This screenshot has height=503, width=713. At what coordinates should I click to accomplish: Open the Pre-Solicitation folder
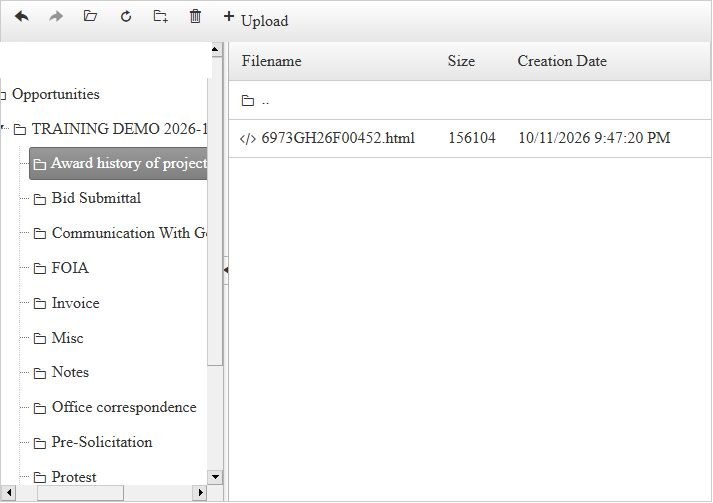(102, 442)
